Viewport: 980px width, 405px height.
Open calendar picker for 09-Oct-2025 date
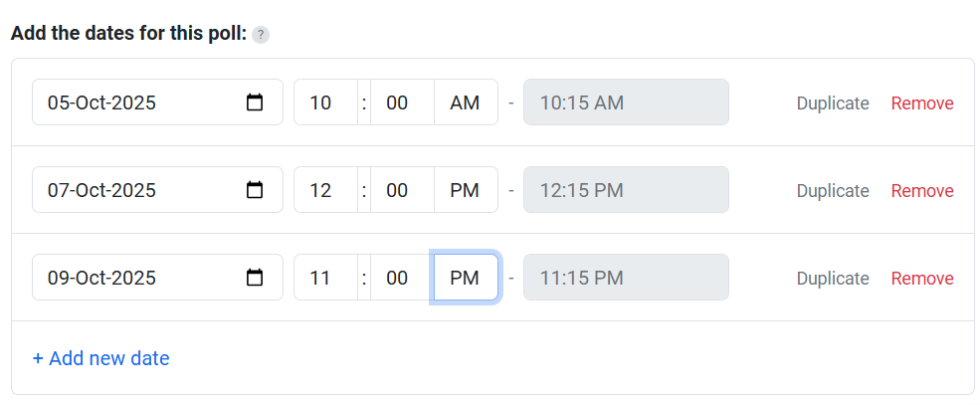(255, 278)
